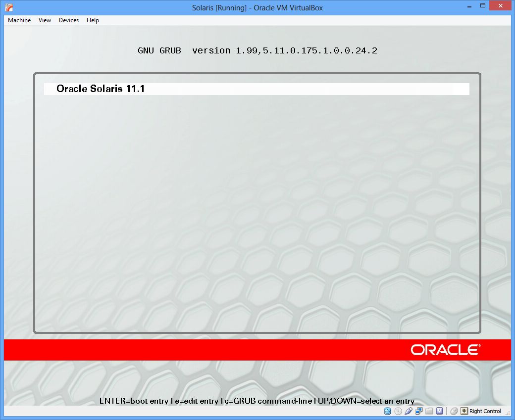This screenshot has width=515, height=420.
Task: Open the Help menu
Action: click(93, 20)
